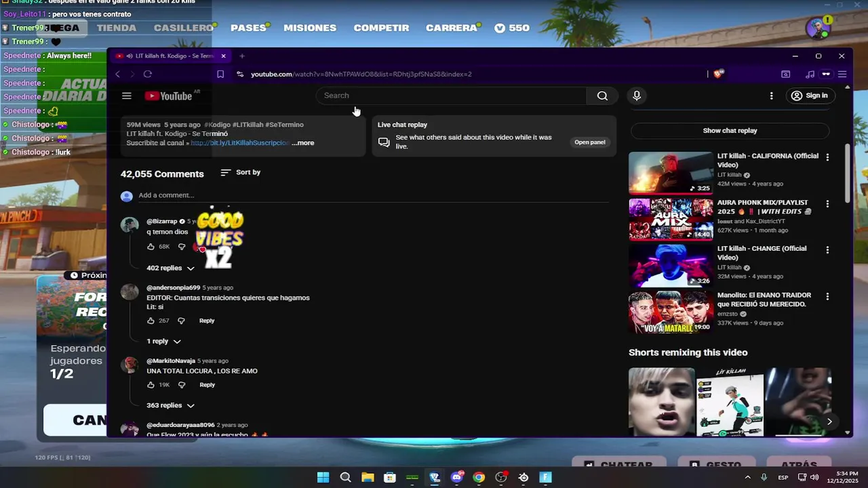The image size is (868, 488).
Task: Open Fortnite PASES tab
Action: pos(248,28)
